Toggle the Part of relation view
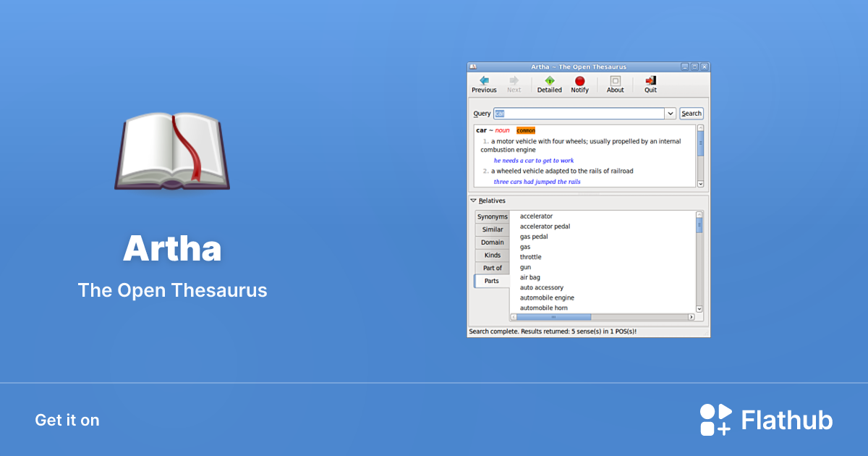868x456 pixels. 493,268
